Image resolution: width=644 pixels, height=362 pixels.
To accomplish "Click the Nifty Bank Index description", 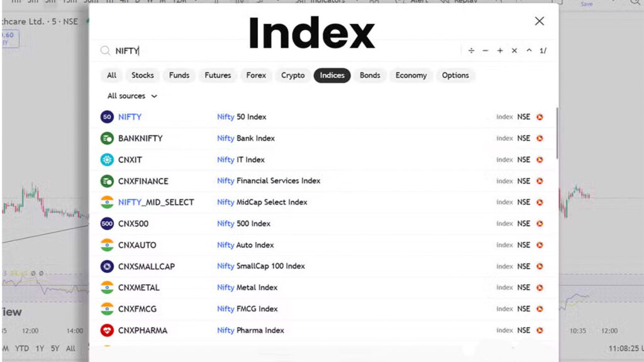I will point(246,138).
